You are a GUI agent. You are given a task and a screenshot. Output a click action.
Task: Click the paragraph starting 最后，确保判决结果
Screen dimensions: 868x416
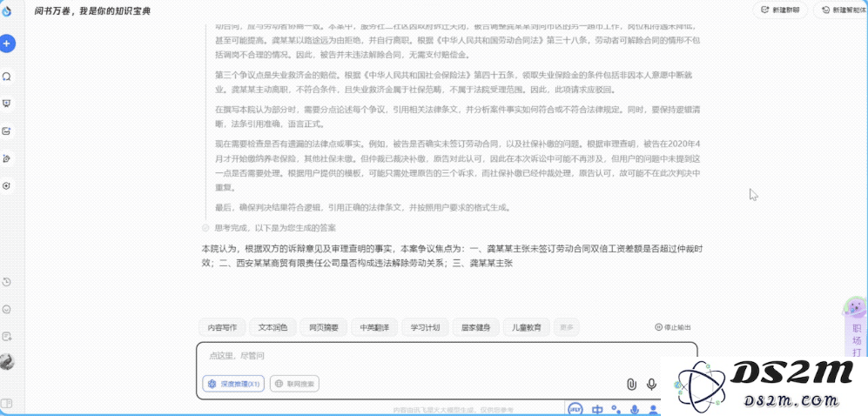click(362, 208)
